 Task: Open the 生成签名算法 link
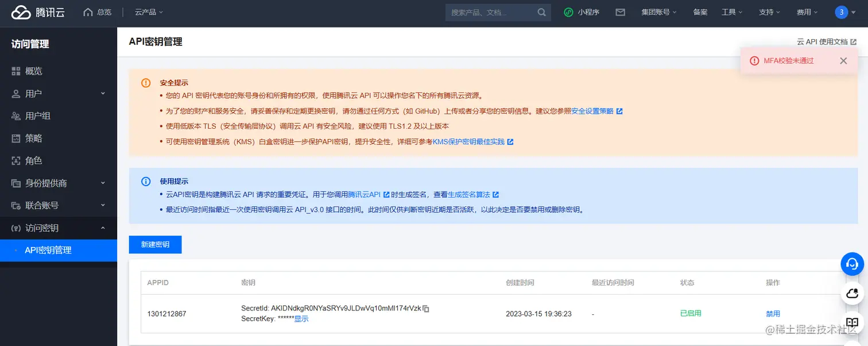click(473, 195)
